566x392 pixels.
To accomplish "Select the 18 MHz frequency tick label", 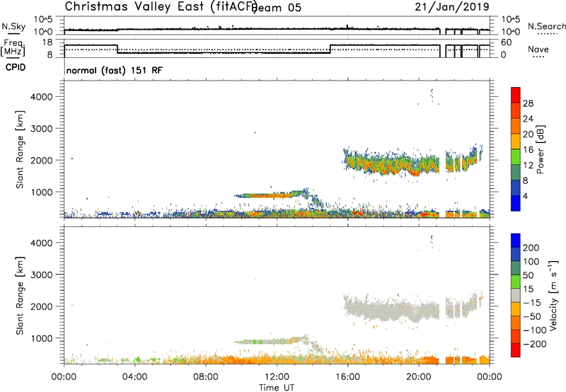I will click(x=47, y=42).
